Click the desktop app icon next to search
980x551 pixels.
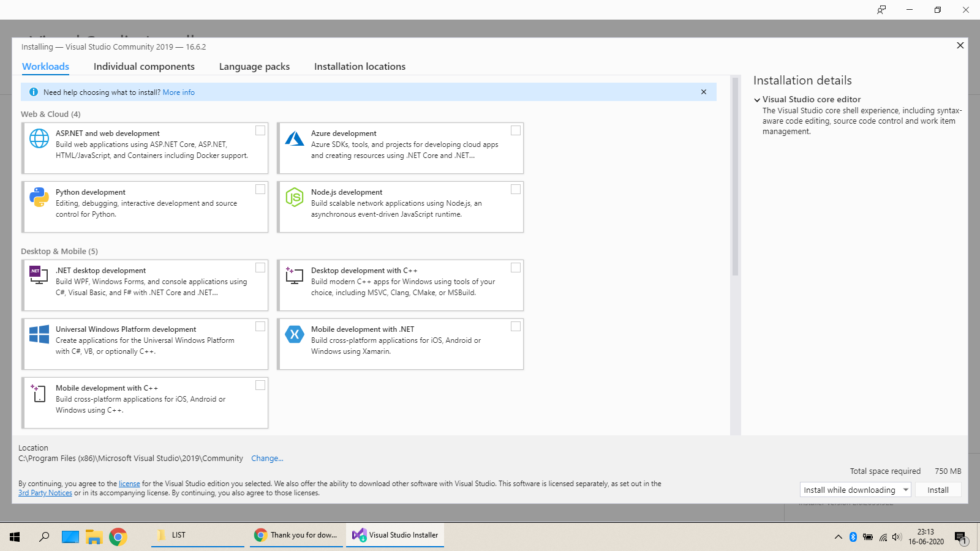tap(70, 537)
